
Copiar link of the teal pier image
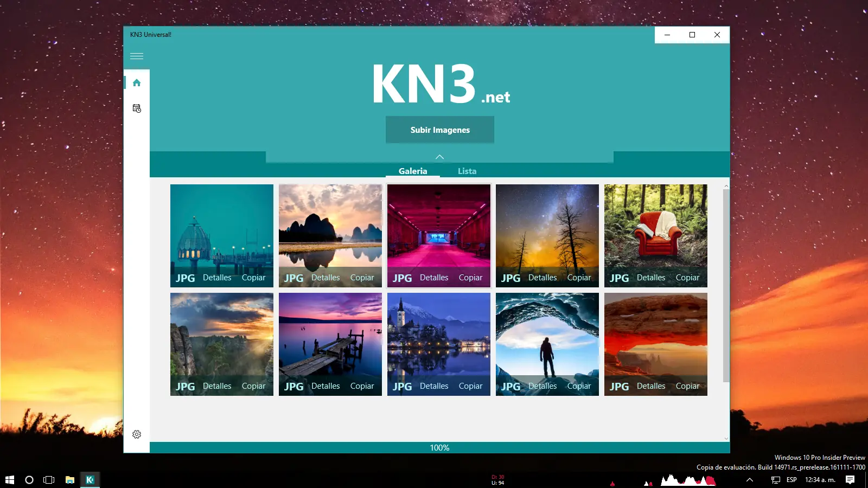coord(253,278)
